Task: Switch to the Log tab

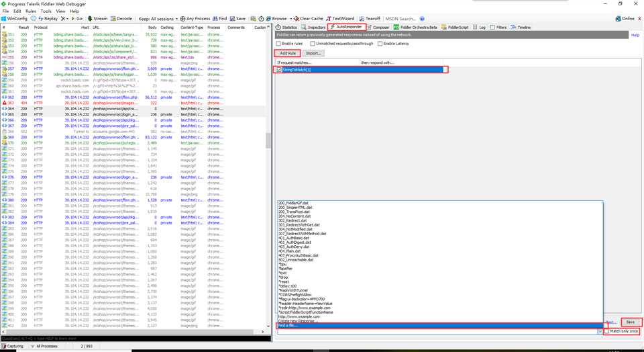Action: coord(479,27)
